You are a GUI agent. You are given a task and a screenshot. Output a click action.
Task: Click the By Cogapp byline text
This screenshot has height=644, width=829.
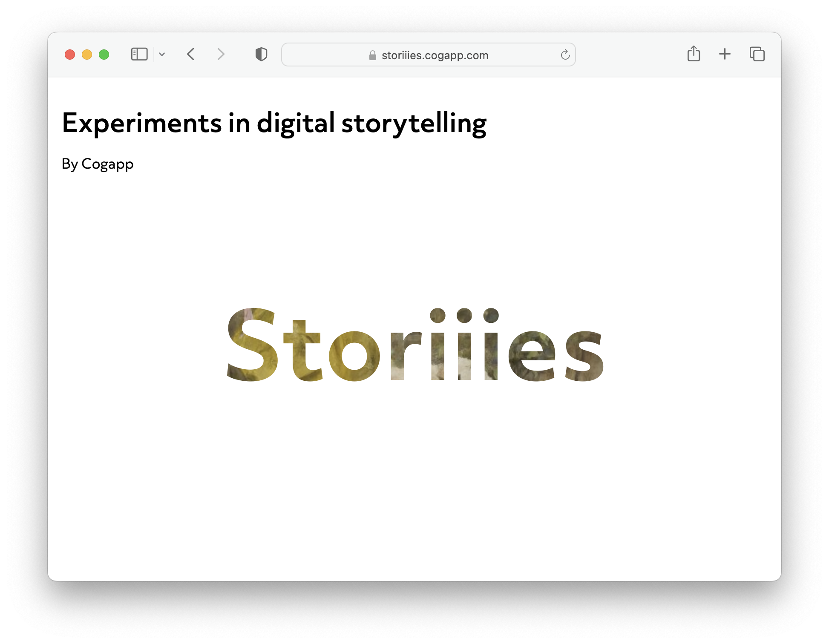click(98, 164)
